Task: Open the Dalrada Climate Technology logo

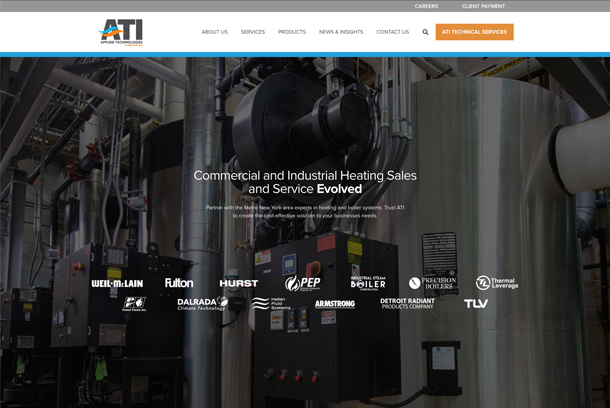Action: [202, 303]
